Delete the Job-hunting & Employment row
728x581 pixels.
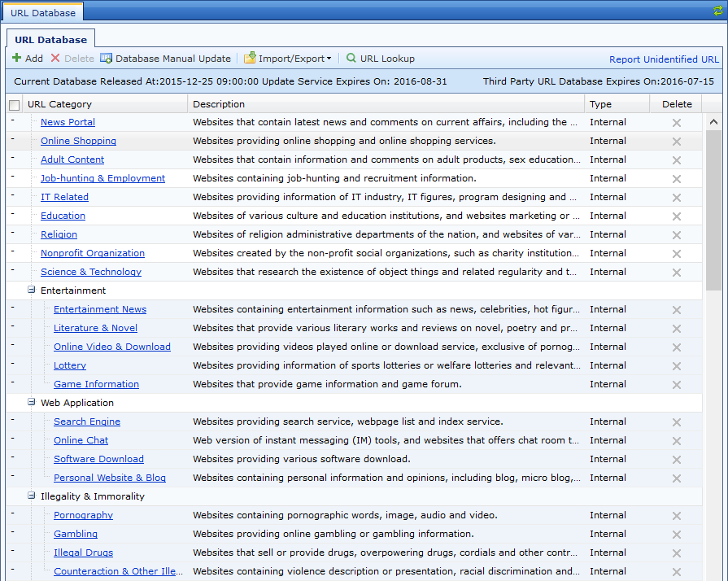(677, 179)
